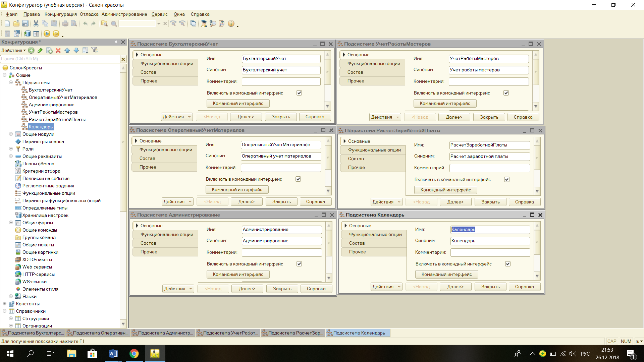Toggle command interface checkbox in ОперативныйУчетМатериалов window

tap(298, 179)
